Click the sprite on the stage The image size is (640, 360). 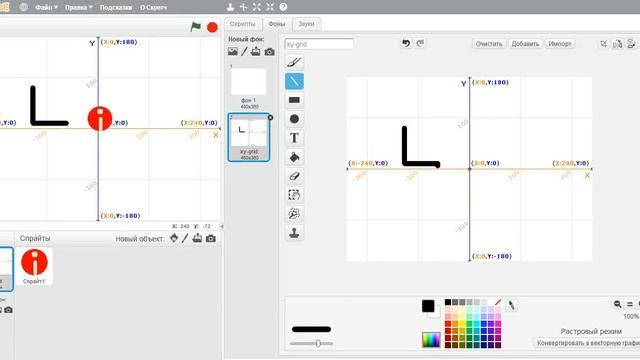(x=100, y=119)
